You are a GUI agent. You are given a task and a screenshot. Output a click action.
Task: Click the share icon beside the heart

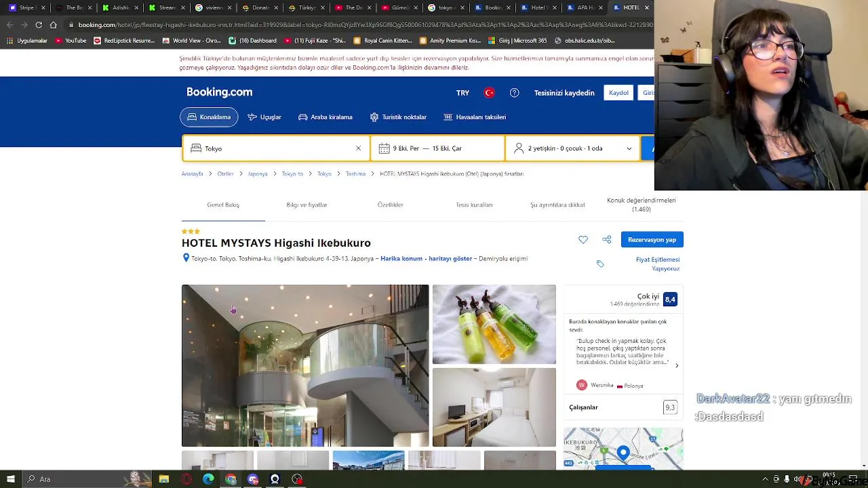coord(607,239)
